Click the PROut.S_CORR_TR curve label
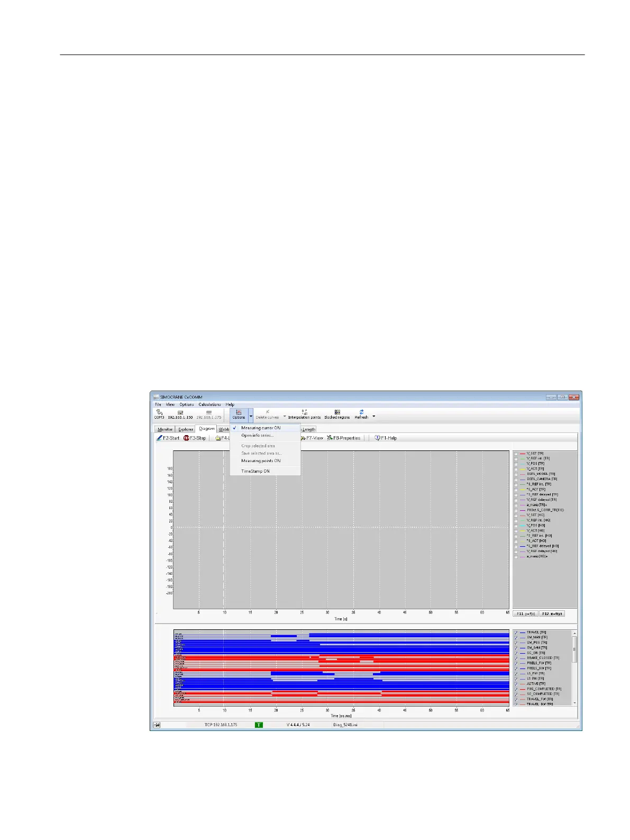The image size is (630, 840). [545, 510]
